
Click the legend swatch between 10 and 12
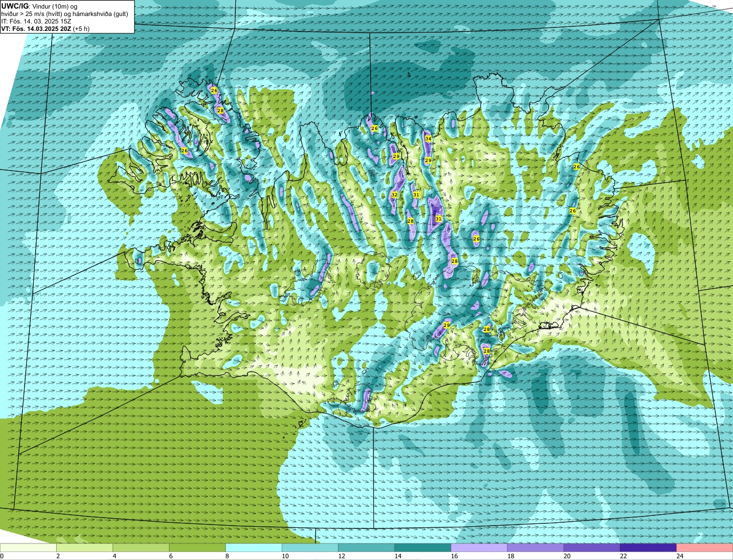[x=310, y=548]
